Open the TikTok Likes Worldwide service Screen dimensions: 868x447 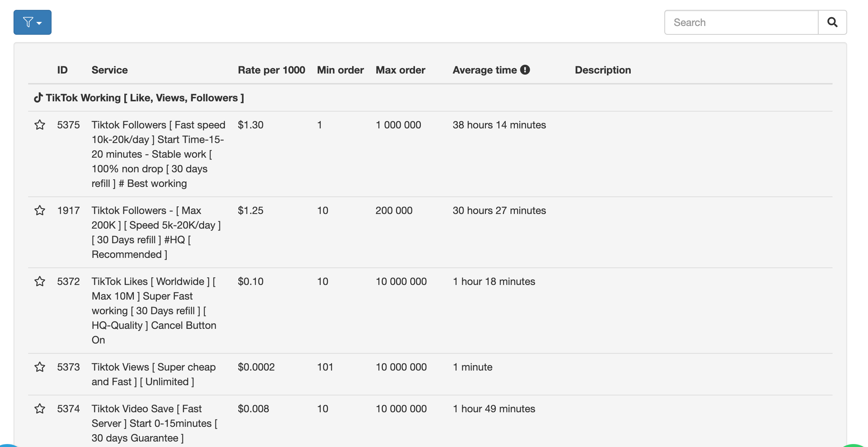click(154, 311)
